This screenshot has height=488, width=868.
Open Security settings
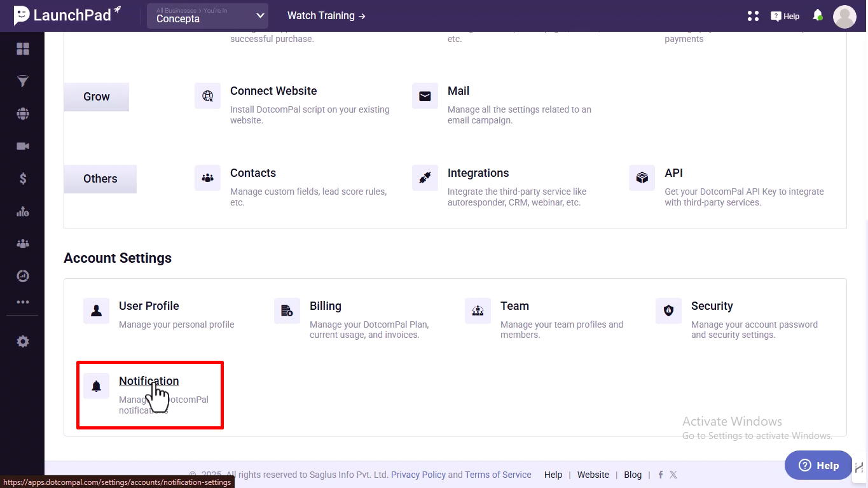712,306
